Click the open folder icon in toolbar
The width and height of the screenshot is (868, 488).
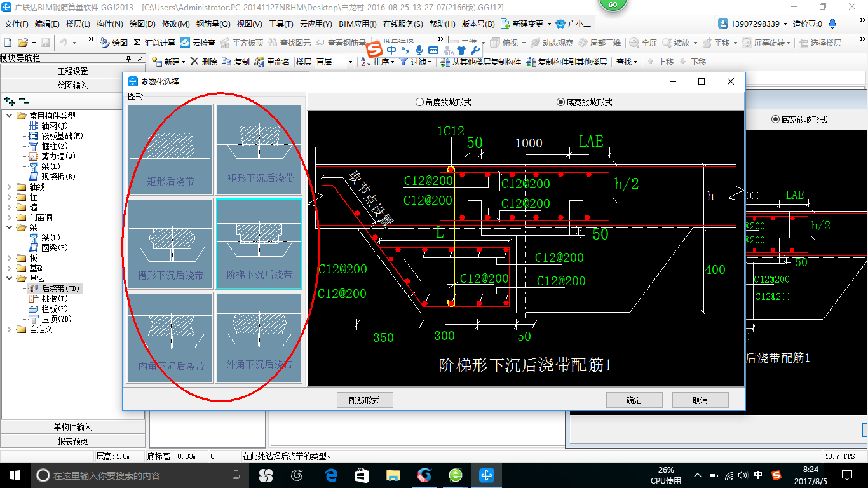[x=22, y=43]
